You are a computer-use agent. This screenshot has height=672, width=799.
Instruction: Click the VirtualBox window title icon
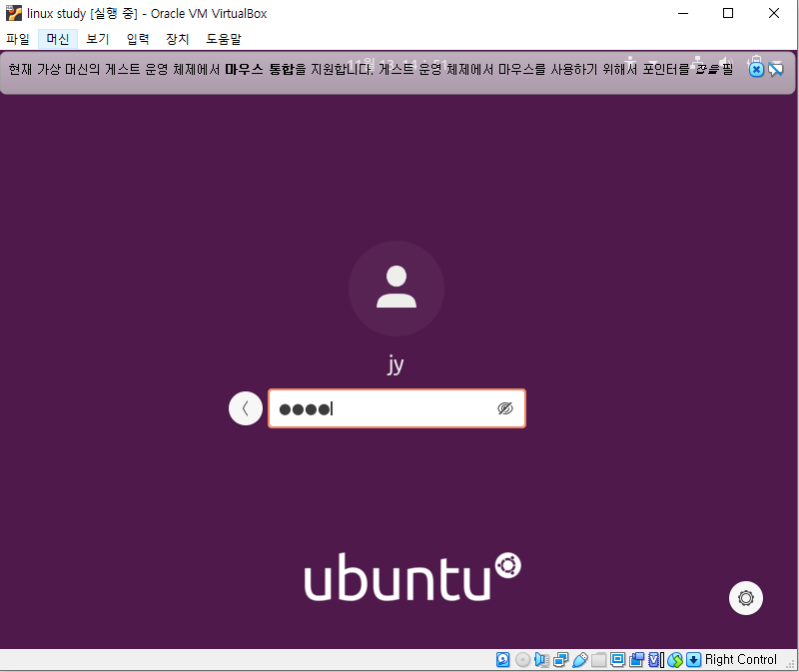14,13
